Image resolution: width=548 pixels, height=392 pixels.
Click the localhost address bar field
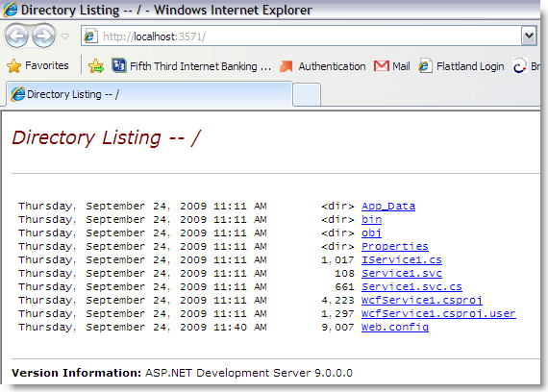click(301, 36)
